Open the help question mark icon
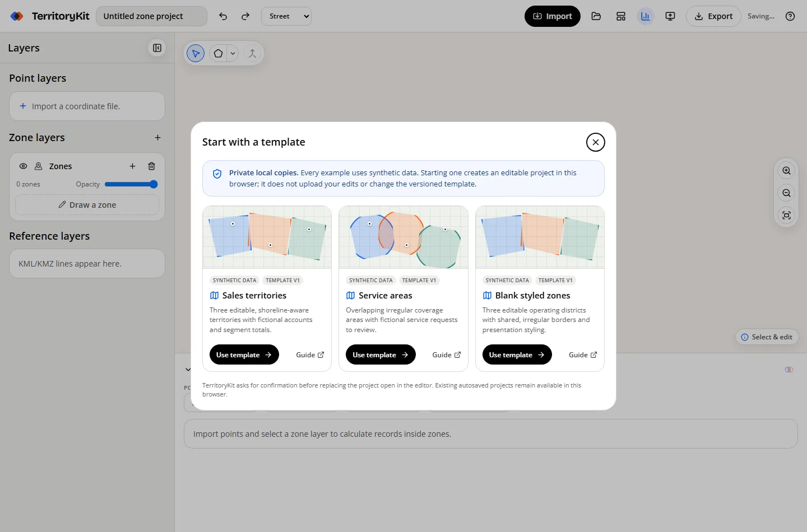 790,16
